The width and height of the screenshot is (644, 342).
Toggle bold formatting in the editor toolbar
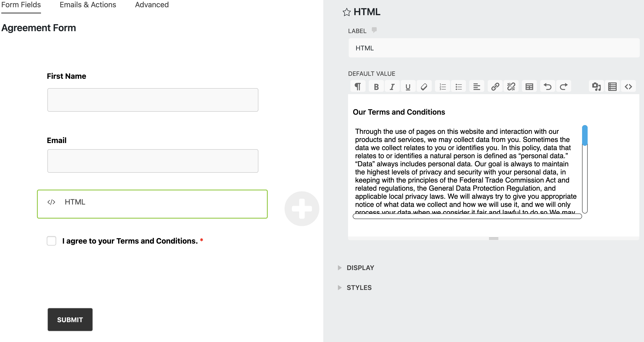tap(376, 87)
